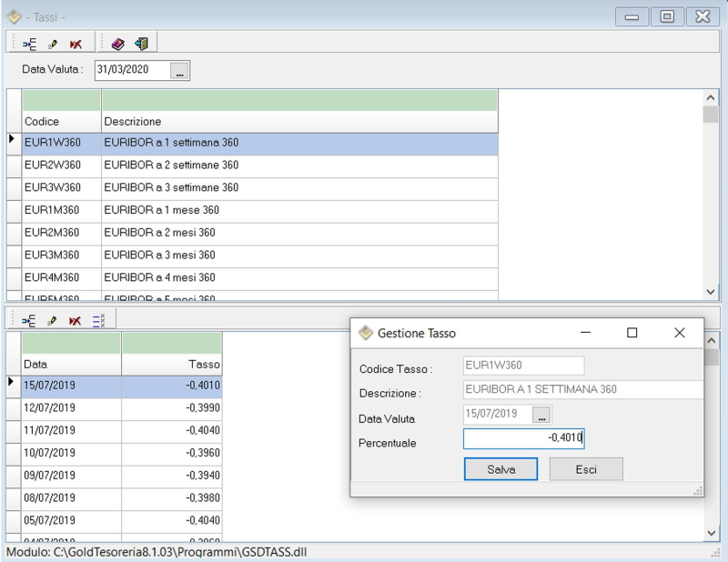This screenshot has height=562, width=728.
Task: Click the red delete icon in top toolbar
Action: click(x=76, y=44)
